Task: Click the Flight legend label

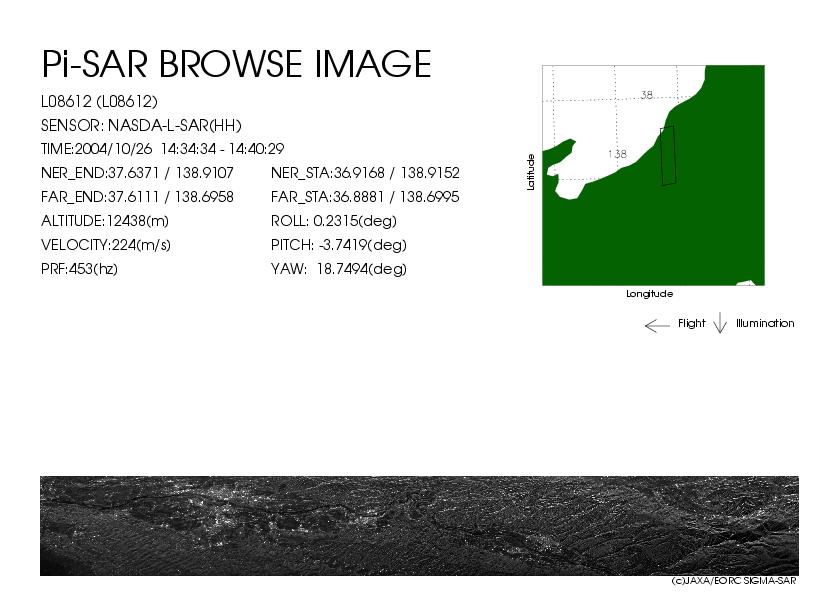Action: pyautogui.click(x=691, y=323)
